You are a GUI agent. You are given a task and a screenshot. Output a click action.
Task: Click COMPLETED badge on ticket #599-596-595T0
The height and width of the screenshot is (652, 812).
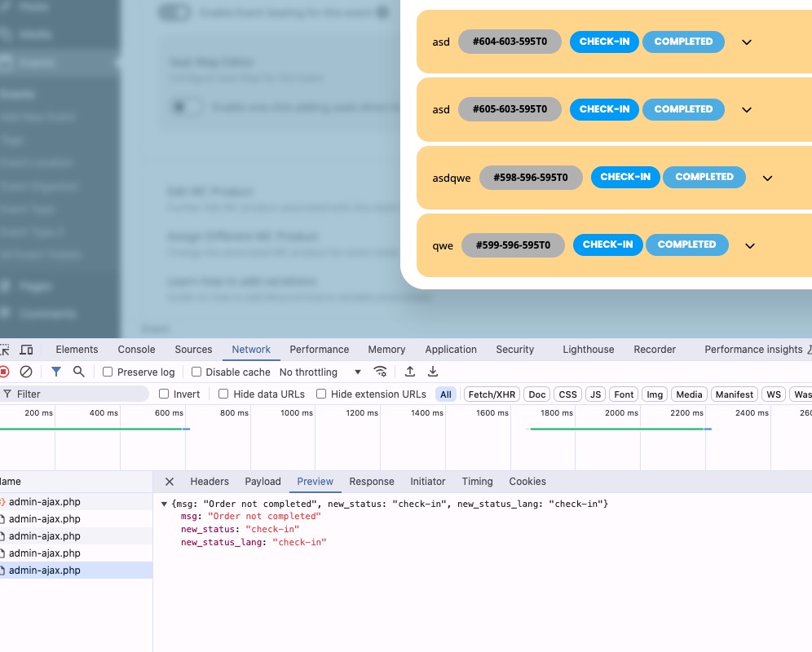point(686,245)
